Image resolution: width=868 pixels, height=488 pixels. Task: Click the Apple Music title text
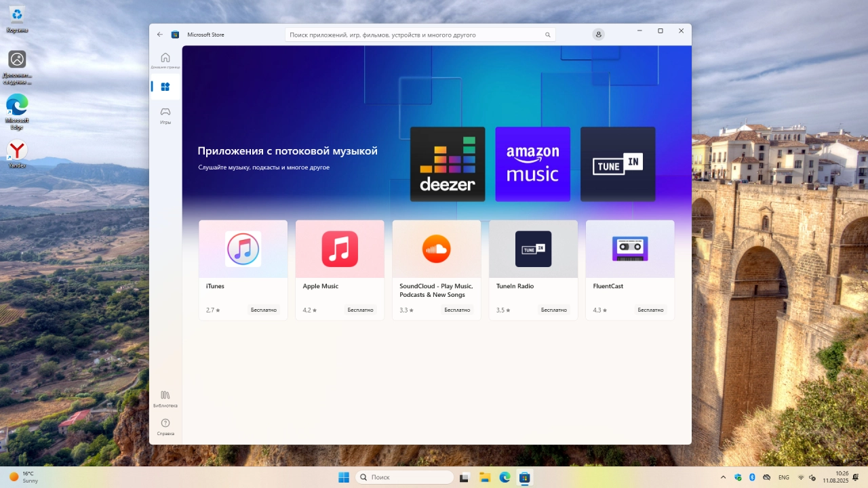(x=321, y=286)
